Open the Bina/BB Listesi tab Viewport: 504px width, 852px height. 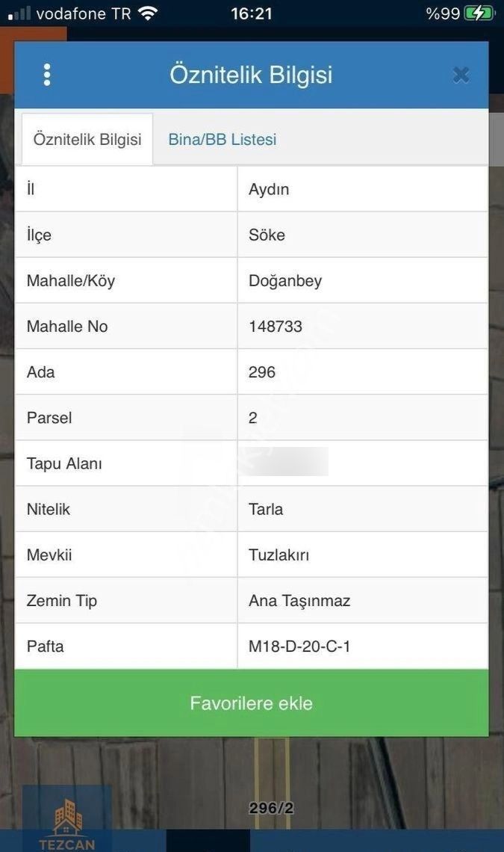pyautogui.click(x=223, y=140)
